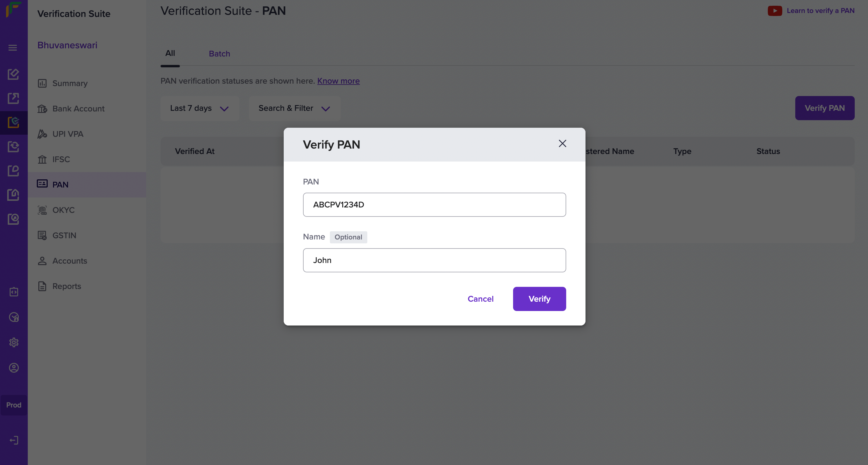This screenshot has height=465, width=868.
Task: Click the settings gear icon in sidebar
Action: pos(14,342)
